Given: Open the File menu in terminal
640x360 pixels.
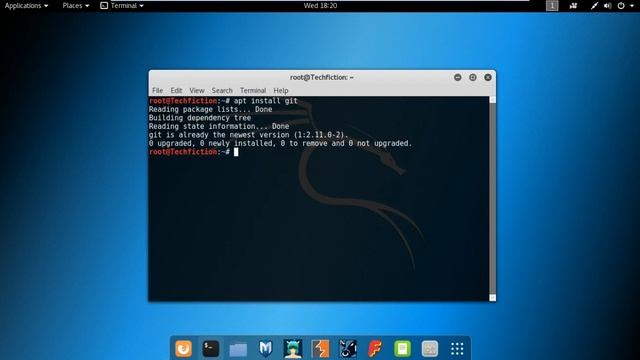Looking at the screenshot, I should 158,91.
